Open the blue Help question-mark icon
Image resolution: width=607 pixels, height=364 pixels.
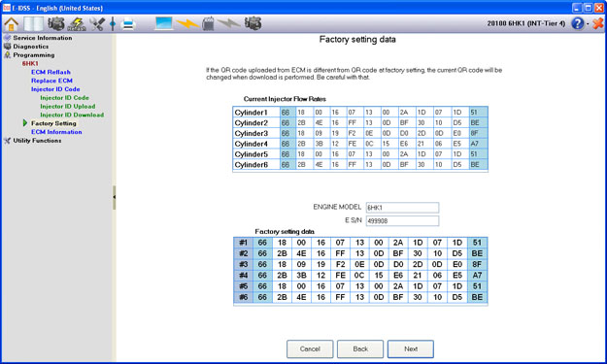coord(577,23)
